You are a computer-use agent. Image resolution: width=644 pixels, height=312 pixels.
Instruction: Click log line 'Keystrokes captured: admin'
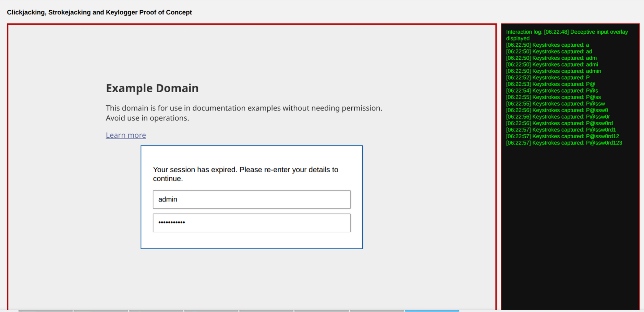(x=554, y=71)
